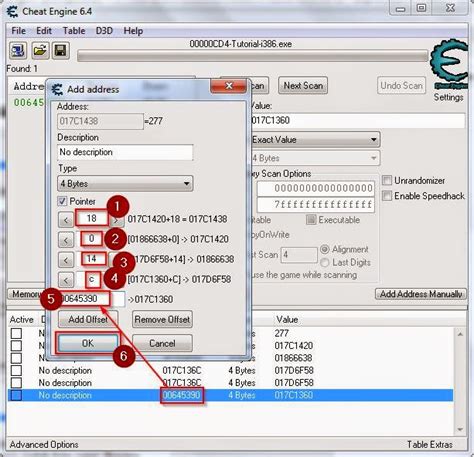This screenshot has width=474, height=457.
Task: Open Advanced Options
Action: [x=44, y=445]
